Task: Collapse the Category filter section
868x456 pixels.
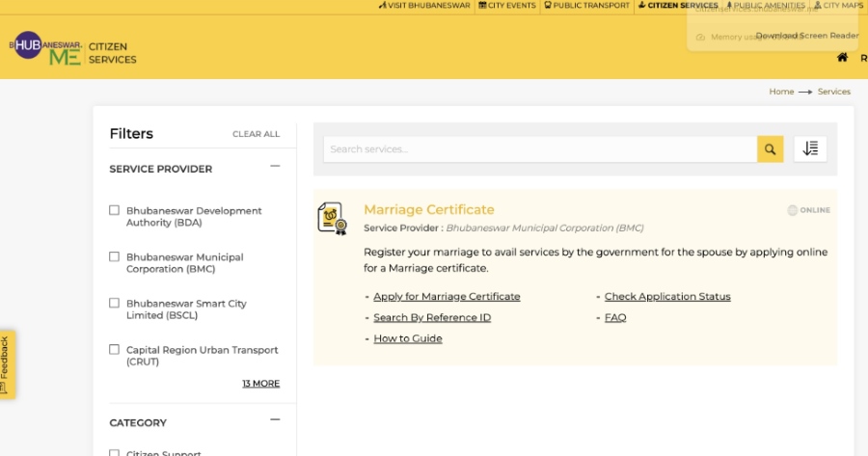Action: click(x=275, y=419)
